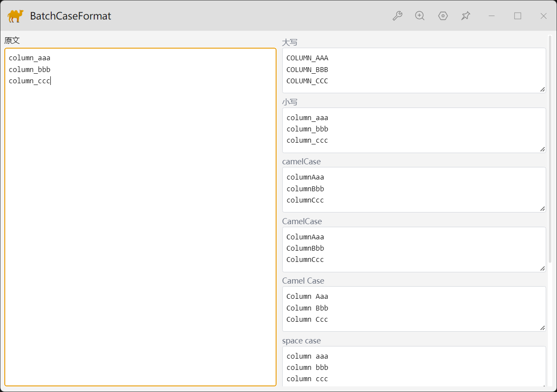Pin the window with the pushpin icon
Viewport: 557px width, 392px height.
point(466,16)
